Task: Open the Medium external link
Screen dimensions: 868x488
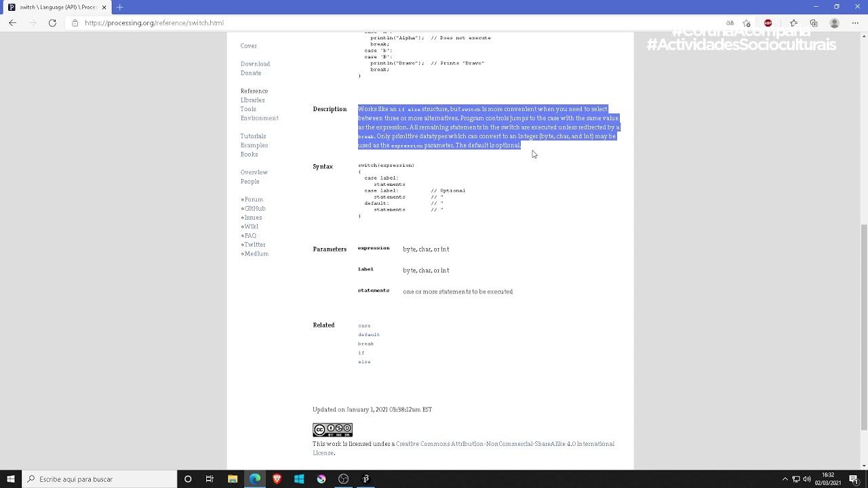Action: (256, 253)
